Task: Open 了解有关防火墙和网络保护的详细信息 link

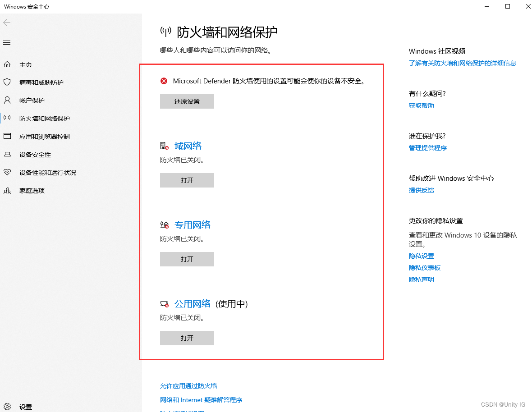Action: click(463, 63)
